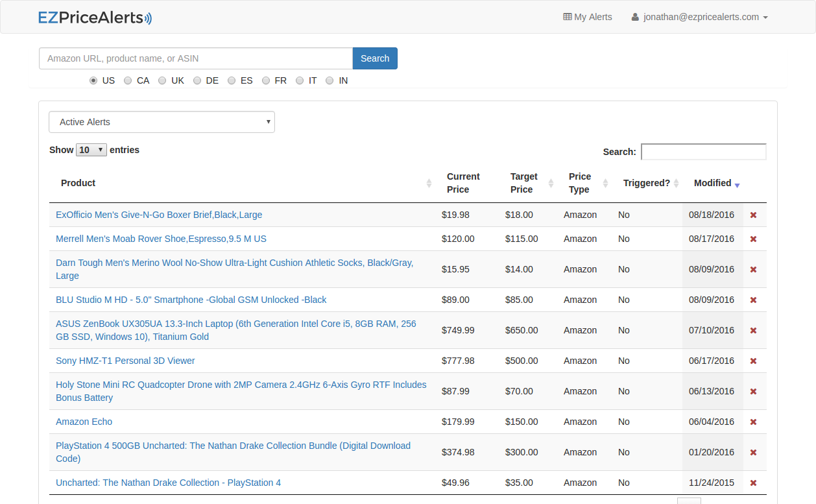816x504 pixels.
Task: Focus the Amazon URL or ASIN field
Action: click(x=195, y=58)
